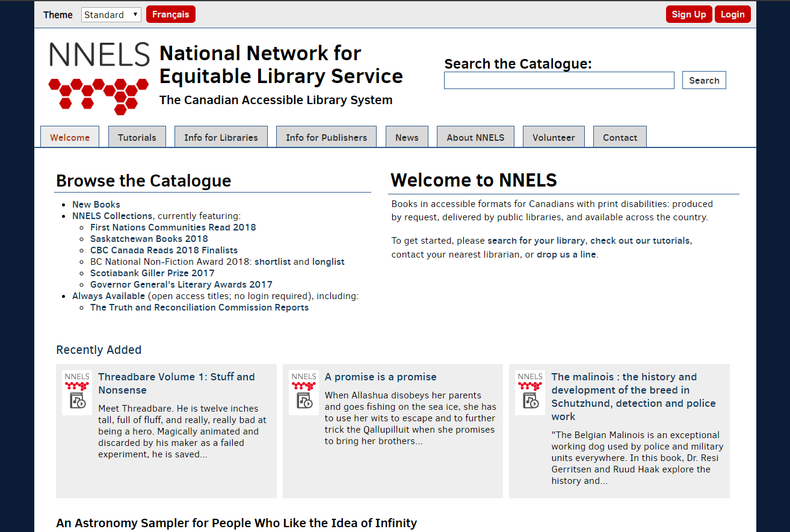The height and width of the screenshot is (532, 790).
Task: Click the Allashua description text
Action: [x=410, y=418]
